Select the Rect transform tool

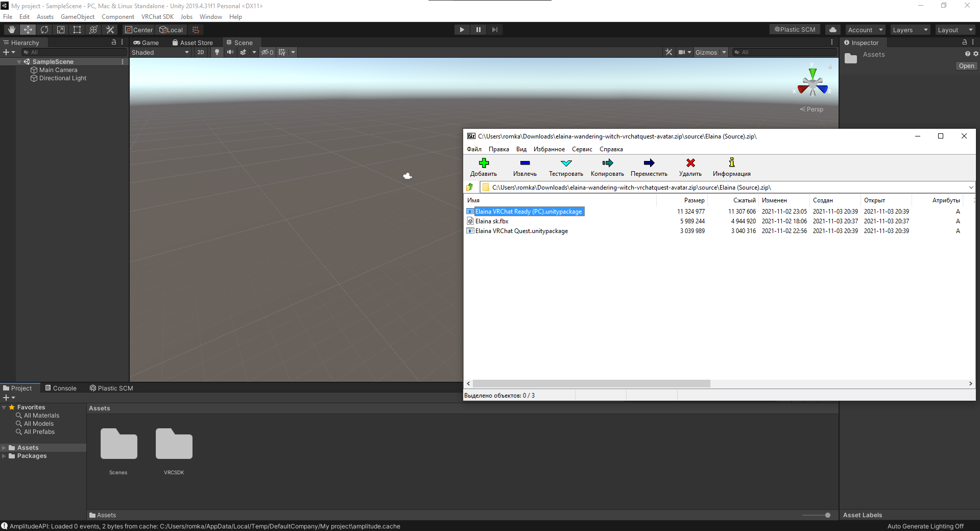[77, 30]
